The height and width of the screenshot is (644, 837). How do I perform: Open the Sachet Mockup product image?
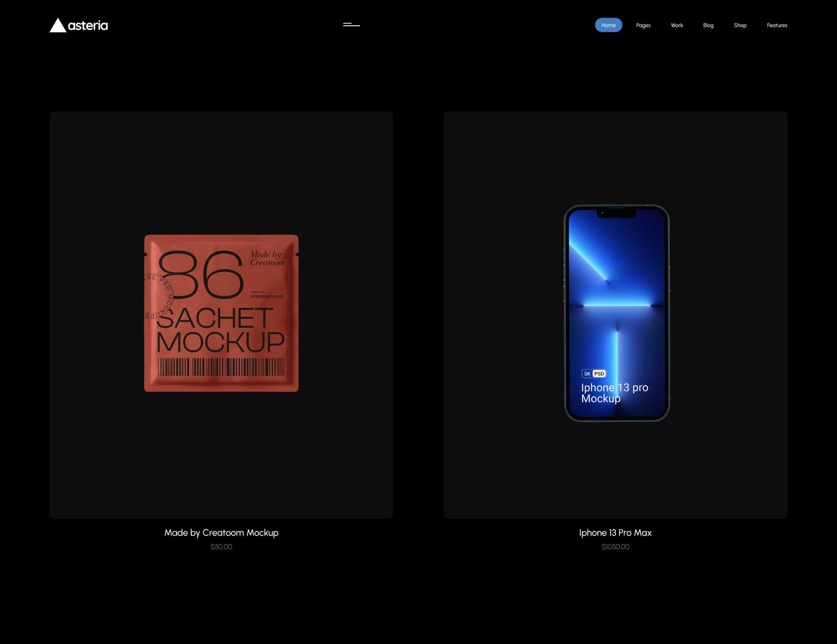[x=221, y=315]
